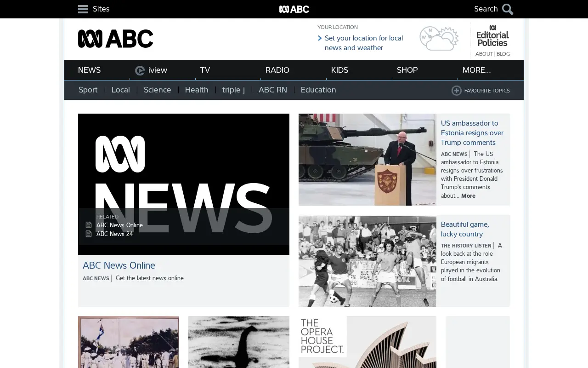Click the search magnifier icon
588x368 pixels.
508,9
